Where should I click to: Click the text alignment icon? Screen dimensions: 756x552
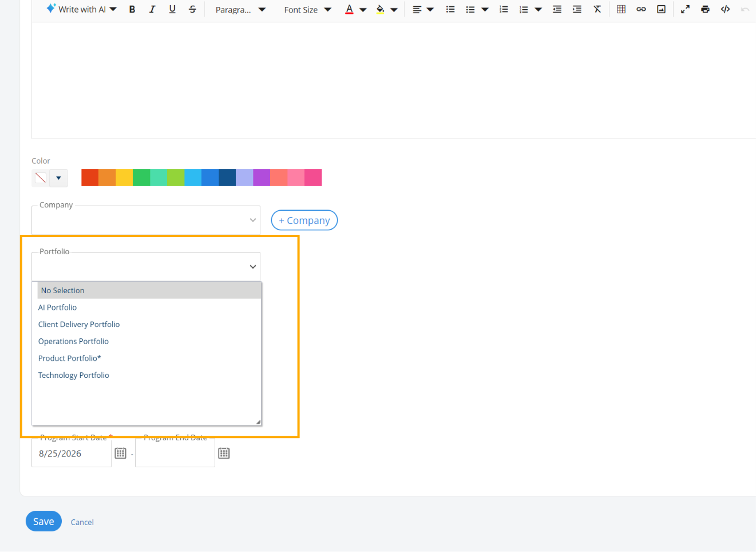coord(417,9)
